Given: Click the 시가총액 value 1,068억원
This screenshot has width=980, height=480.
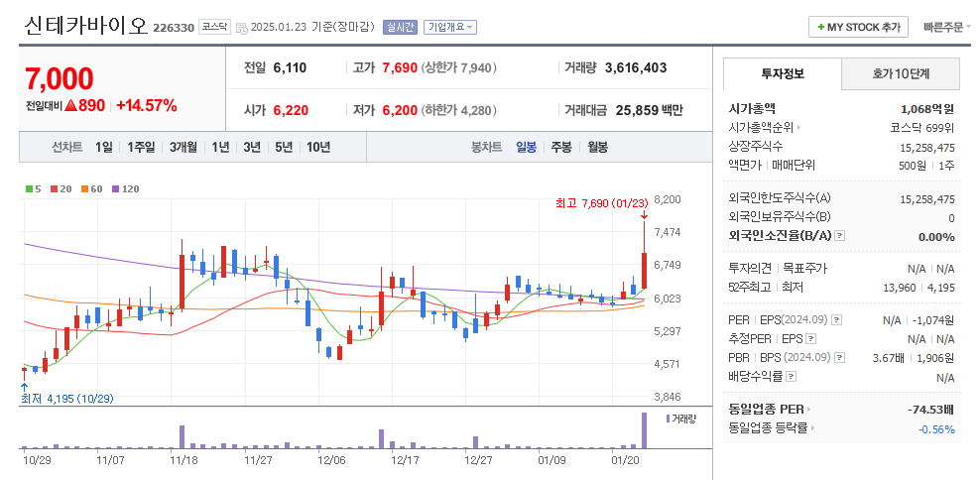Looking at the screenshot, I should pos(926,109).
